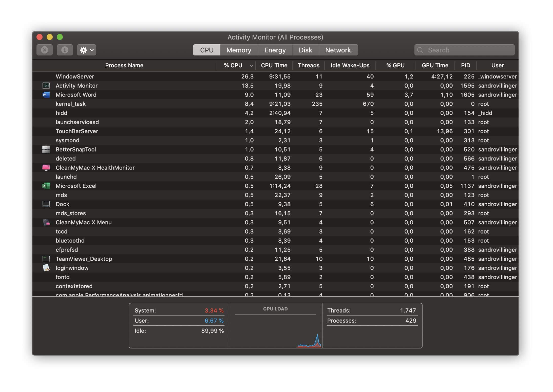Select the mds process row

(x=276, y=195)
